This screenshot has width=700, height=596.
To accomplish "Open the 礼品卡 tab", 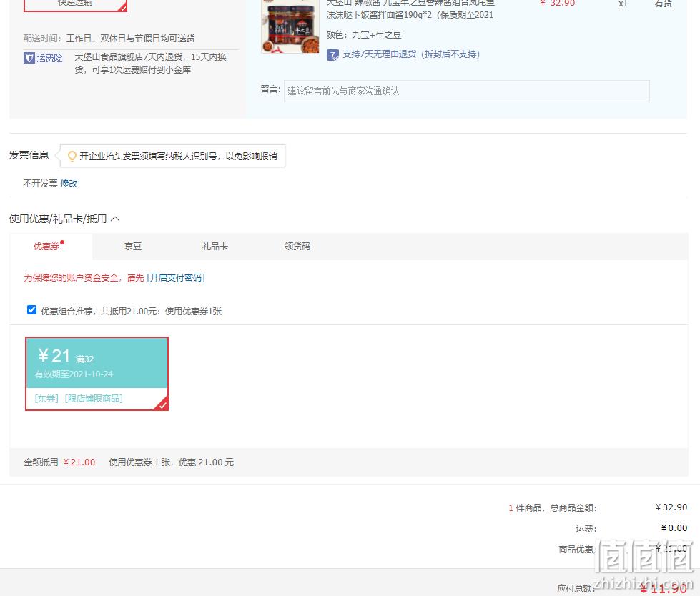I will (x=215, y=247).
